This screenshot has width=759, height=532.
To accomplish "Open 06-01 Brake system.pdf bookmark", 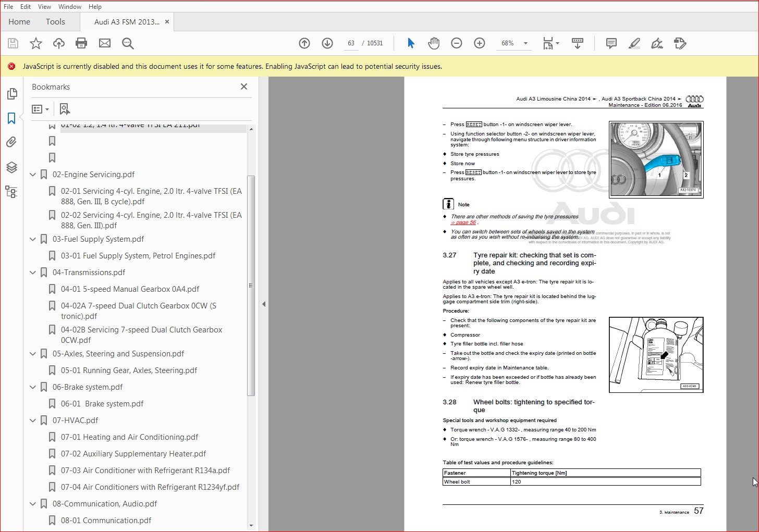I will click(x=102, y=404).
